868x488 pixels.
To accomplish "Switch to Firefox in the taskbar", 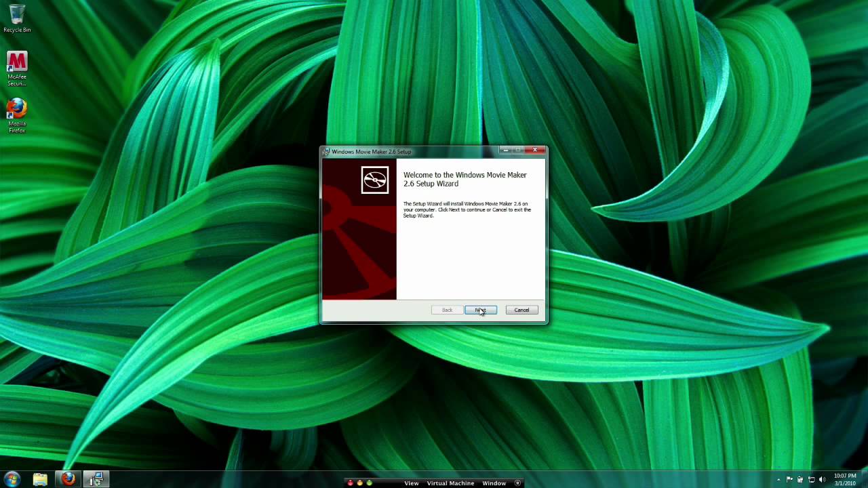I will click(68, 479).
